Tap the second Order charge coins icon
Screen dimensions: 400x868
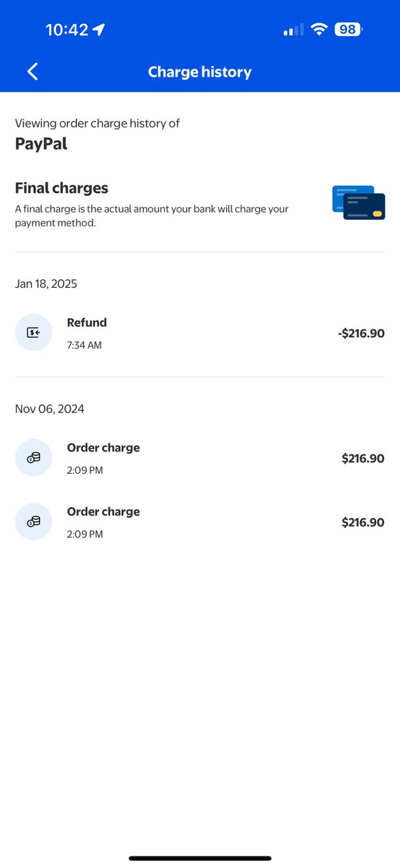pos(33,522)
